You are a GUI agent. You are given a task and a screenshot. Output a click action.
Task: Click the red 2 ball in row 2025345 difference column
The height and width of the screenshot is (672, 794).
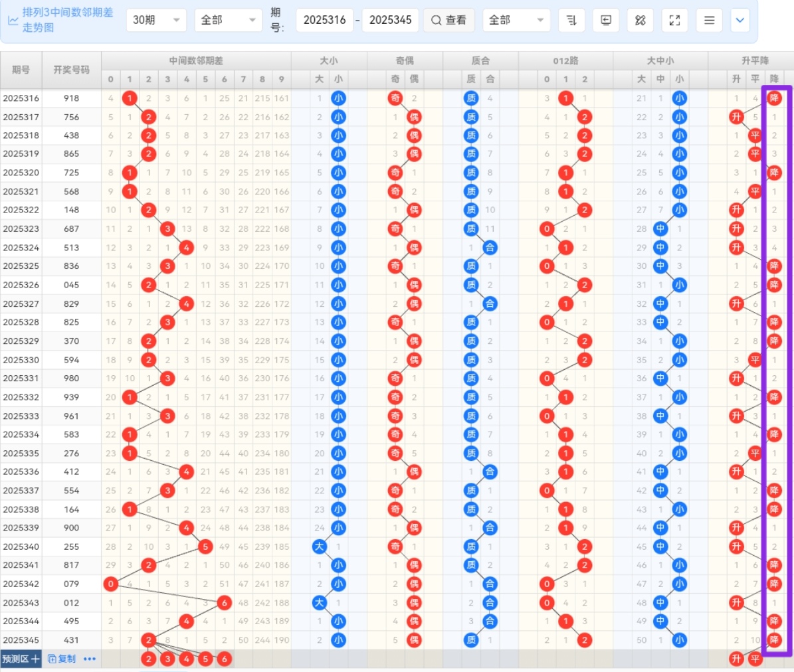click(148, 640)
